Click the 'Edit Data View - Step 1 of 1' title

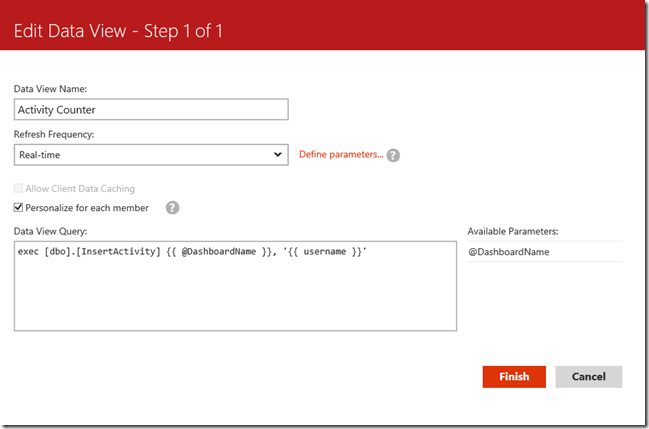pos(118,31)
